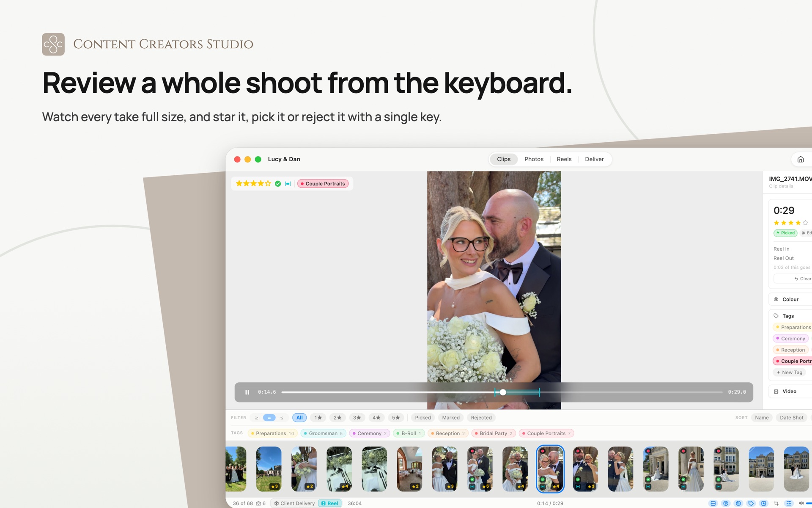Viewport: 812px width, 508px height.
Task: Toggle the All rating filter
Action: (x=299, y=418)
